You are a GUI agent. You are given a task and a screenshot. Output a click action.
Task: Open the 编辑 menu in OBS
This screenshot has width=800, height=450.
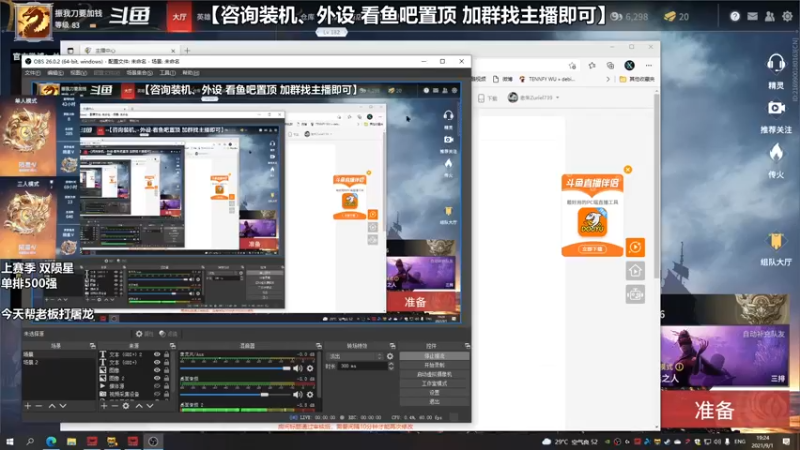pos(55,73)
